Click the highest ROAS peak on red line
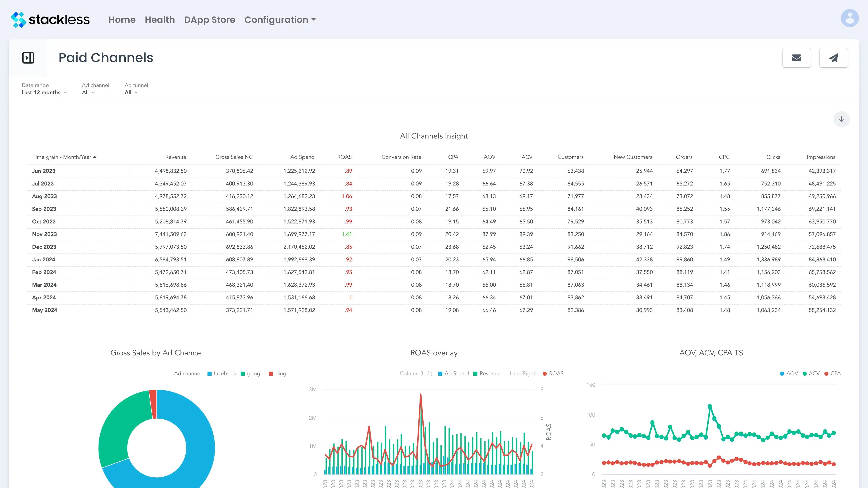 (420, 394)
